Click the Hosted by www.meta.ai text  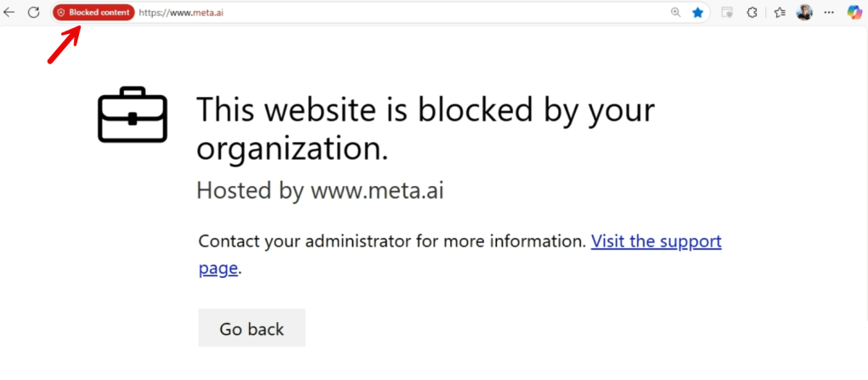coord(320,190)
